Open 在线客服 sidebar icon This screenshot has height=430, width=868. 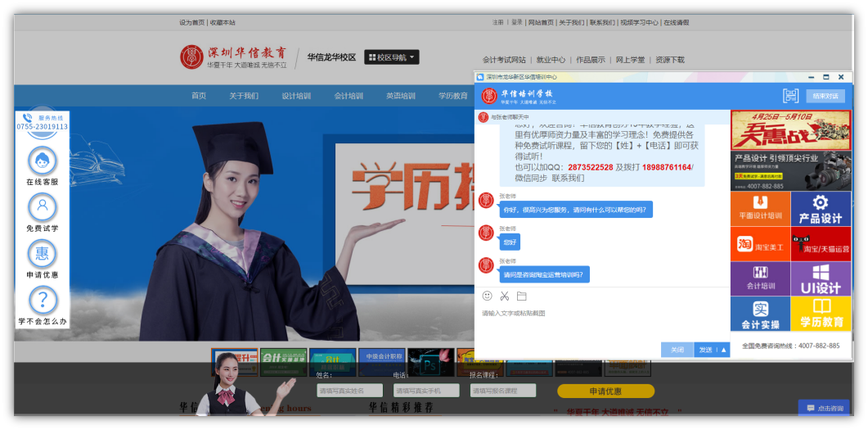tap(42, 161)
